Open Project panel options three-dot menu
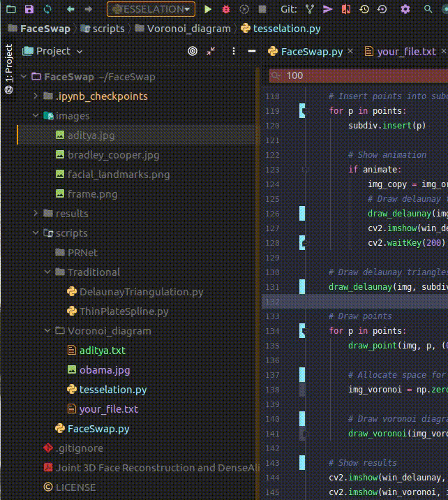The image size is (448, 500). pyautogui.click(x=234, y=51)
